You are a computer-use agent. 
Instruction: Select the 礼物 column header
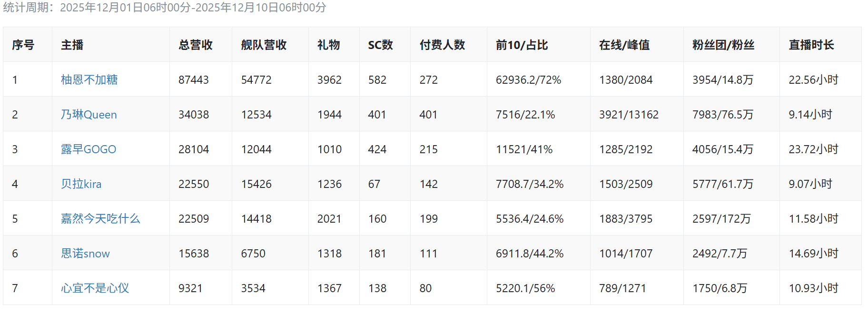(x=328, y=45)
